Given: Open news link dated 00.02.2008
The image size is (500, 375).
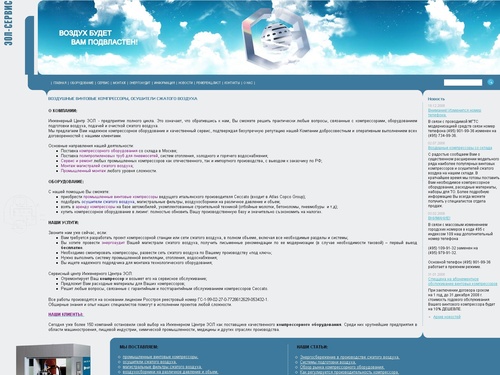Looking at the screenshot, I should [x=439, y=218].
